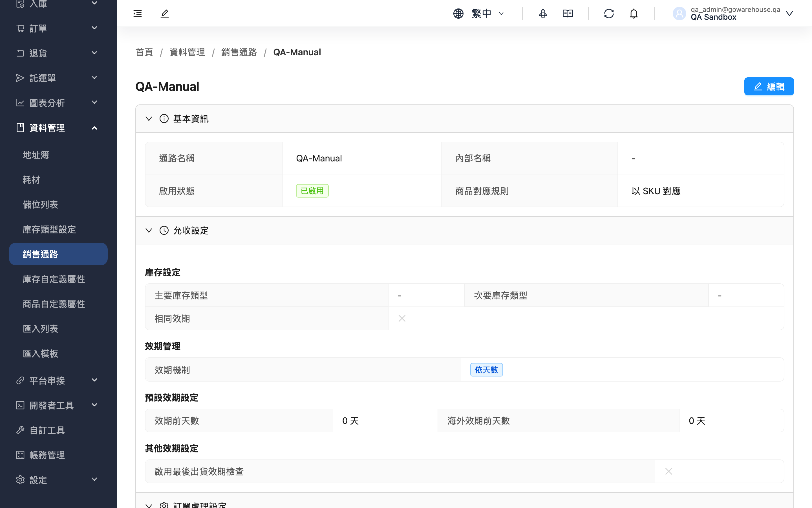This screenshot has width=812, height=508.
Task: Open 地址簿 in the sidebar
Action: coord(58,155)
